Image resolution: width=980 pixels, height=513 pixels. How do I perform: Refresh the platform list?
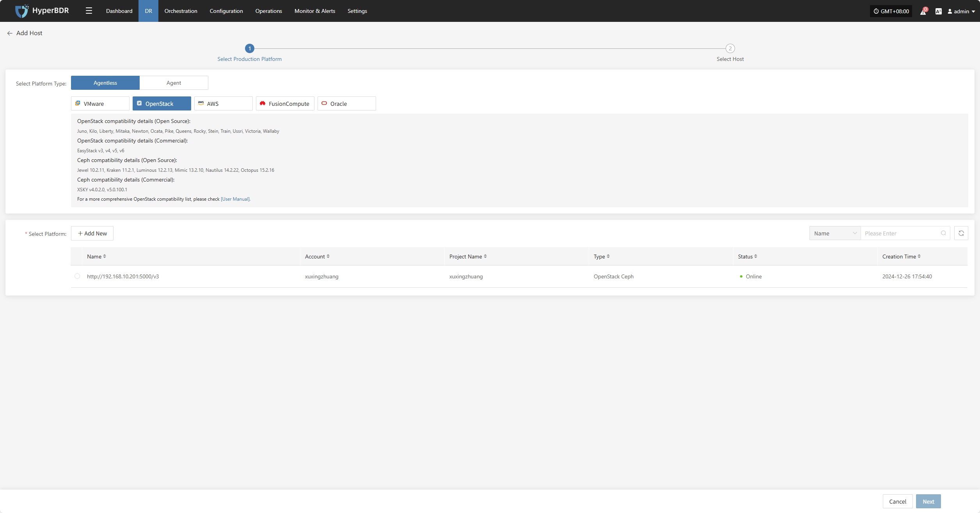click(x=961, y=233)
